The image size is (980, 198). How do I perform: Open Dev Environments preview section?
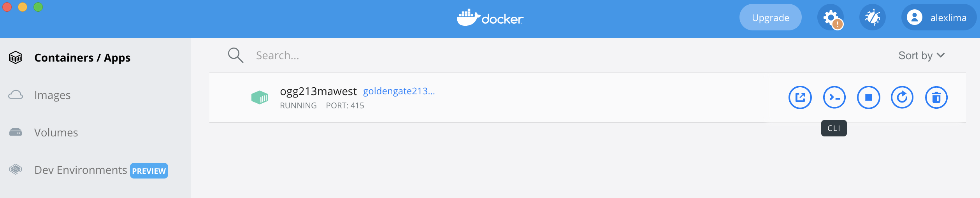pyautogui.click(x=81, y=170)
